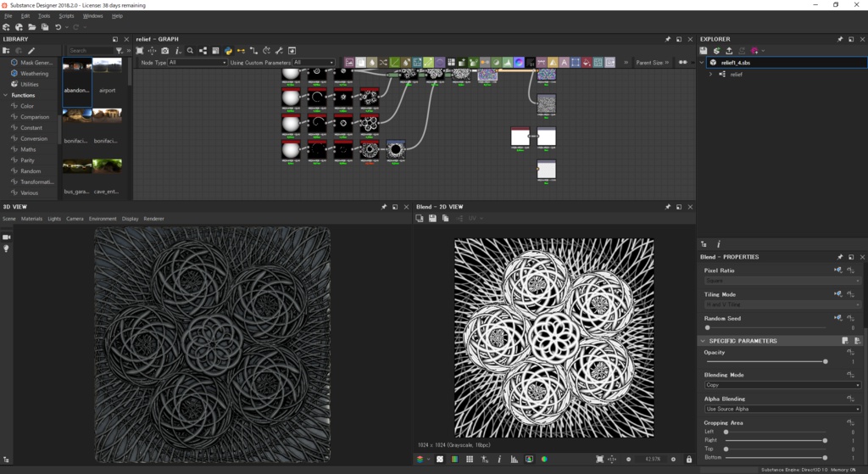Viewport: 868px width, 474px height.
Task: Add a Channels Shuffle node
Action: coord(383,63)
